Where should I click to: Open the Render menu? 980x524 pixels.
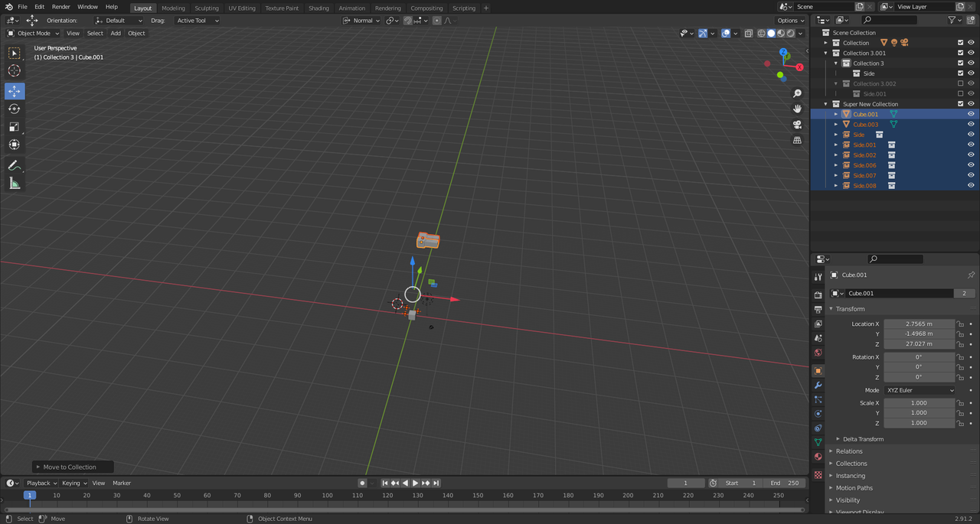61,7
